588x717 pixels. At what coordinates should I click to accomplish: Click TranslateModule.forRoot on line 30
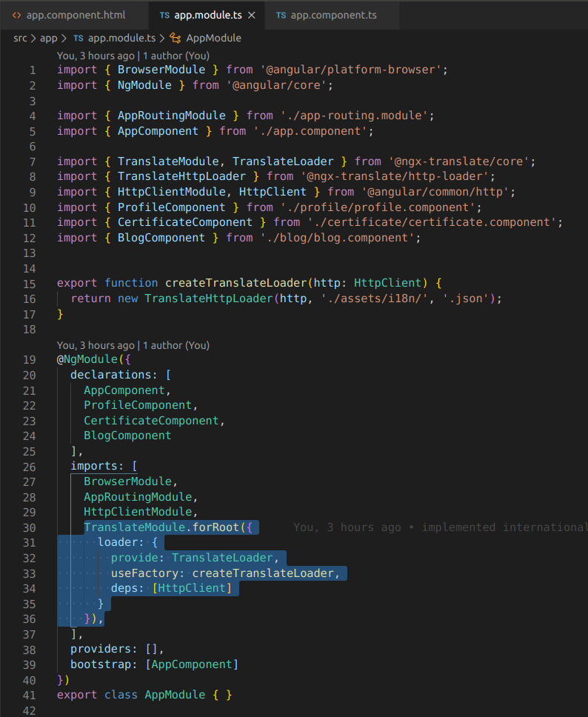161,527
